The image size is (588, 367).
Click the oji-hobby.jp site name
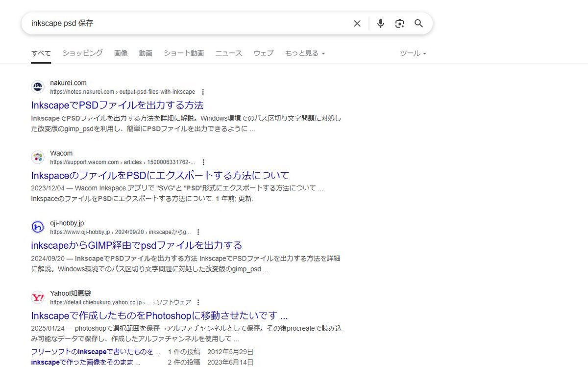pos(67,223)
